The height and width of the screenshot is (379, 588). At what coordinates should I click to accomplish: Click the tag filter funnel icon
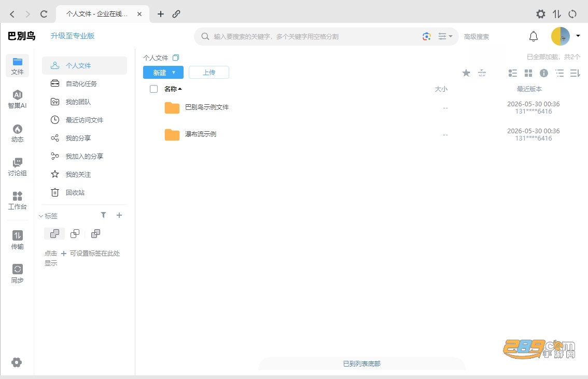[x=104, y=215]
